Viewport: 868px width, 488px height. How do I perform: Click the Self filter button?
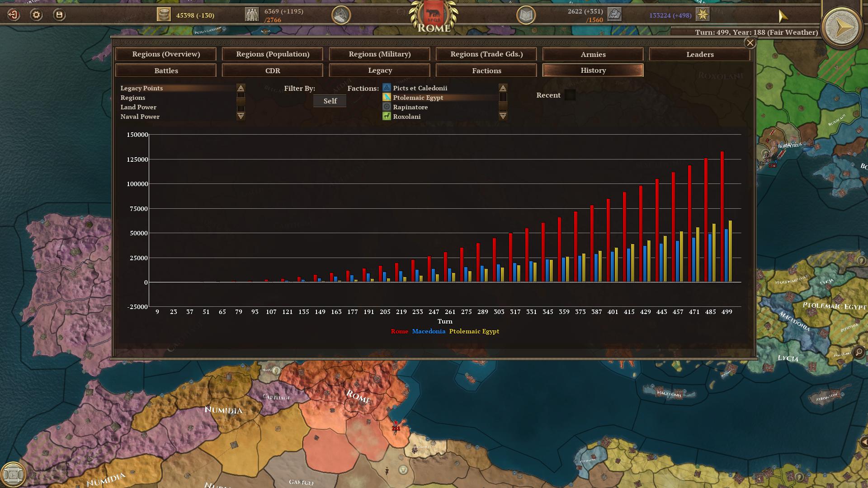(330, 101)
